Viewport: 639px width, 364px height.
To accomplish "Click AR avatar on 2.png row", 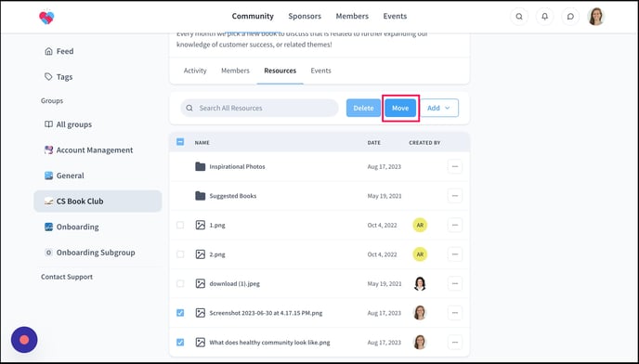I will [x=420, y=254].
